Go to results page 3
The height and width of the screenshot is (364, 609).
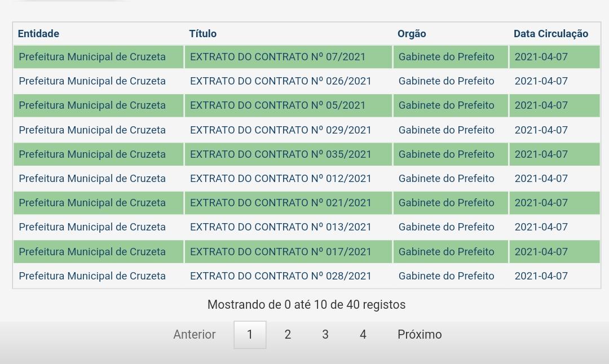(x=325, y=335)
